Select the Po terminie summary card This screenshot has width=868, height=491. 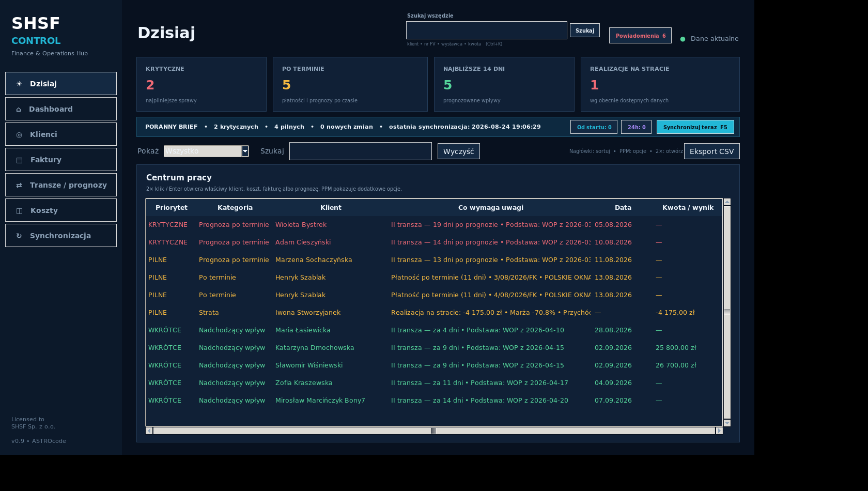[350, 84]
